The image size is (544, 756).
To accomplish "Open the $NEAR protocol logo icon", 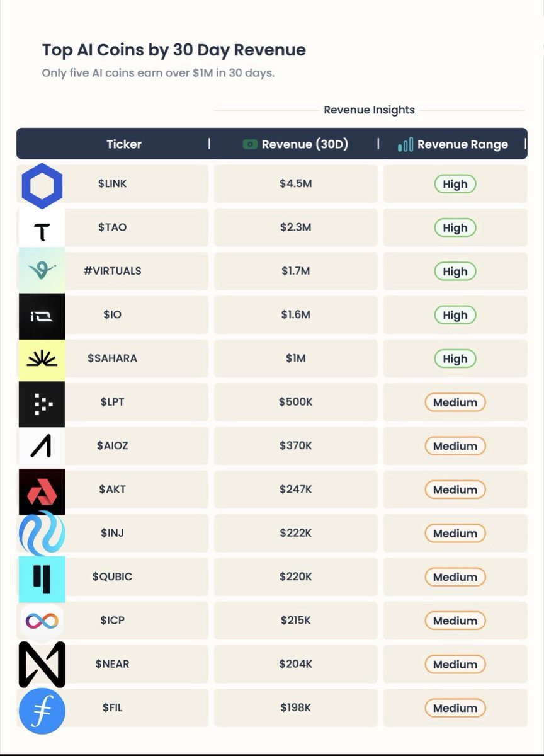I will pyautogui.click(x=42, y=665).
